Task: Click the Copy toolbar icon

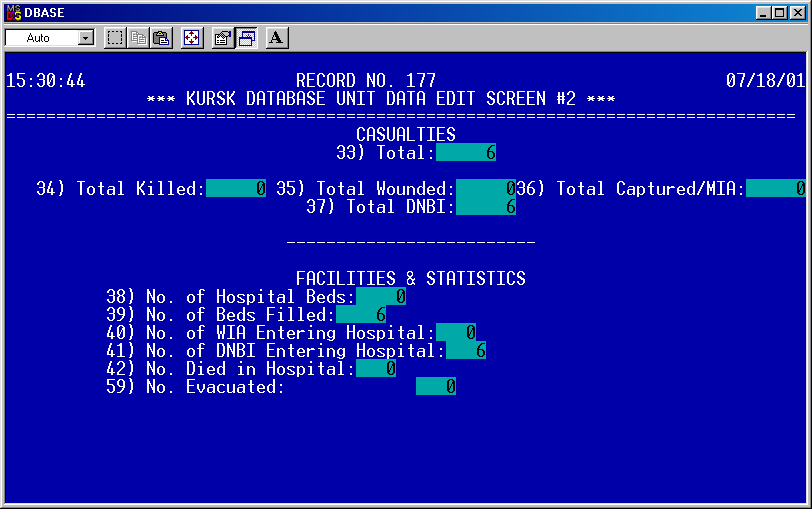Action: click(x=138, y=38)
